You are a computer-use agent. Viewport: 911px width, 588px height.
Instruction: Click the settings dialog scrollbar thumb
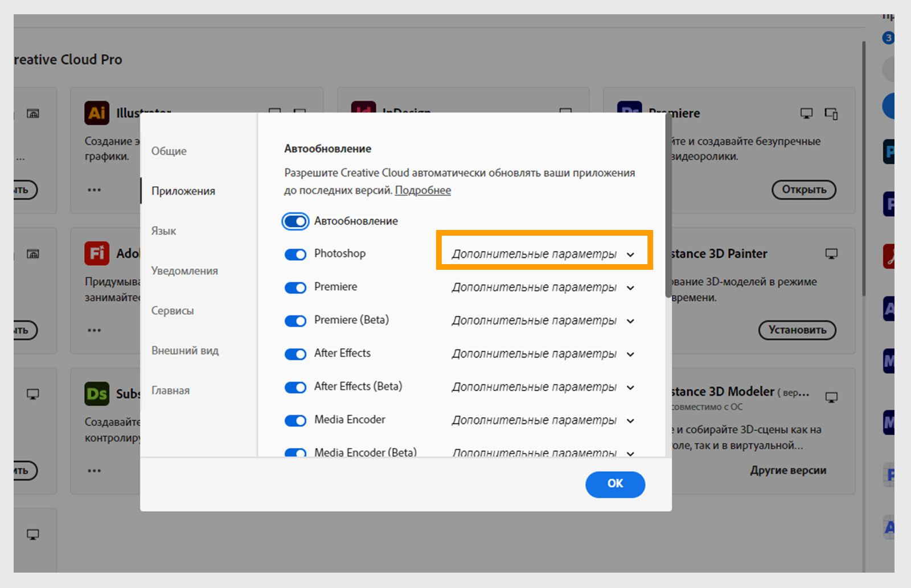click(668, 205)
